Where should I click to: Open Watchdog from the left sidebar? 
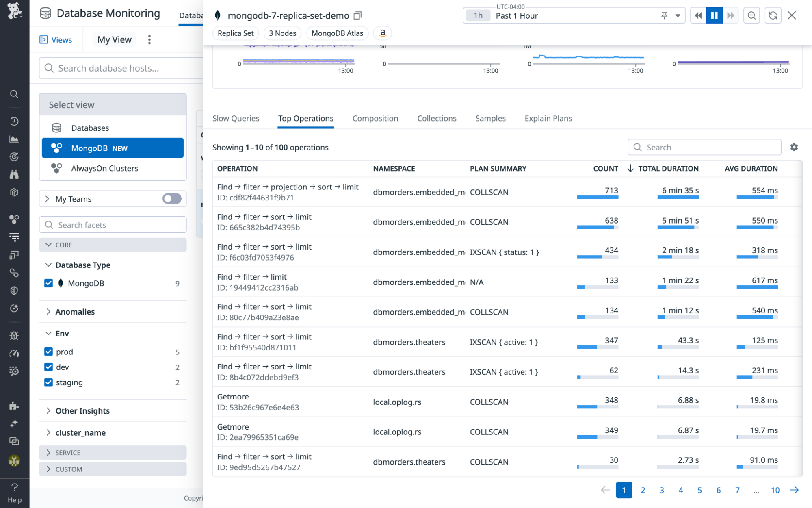pos(14,175)
